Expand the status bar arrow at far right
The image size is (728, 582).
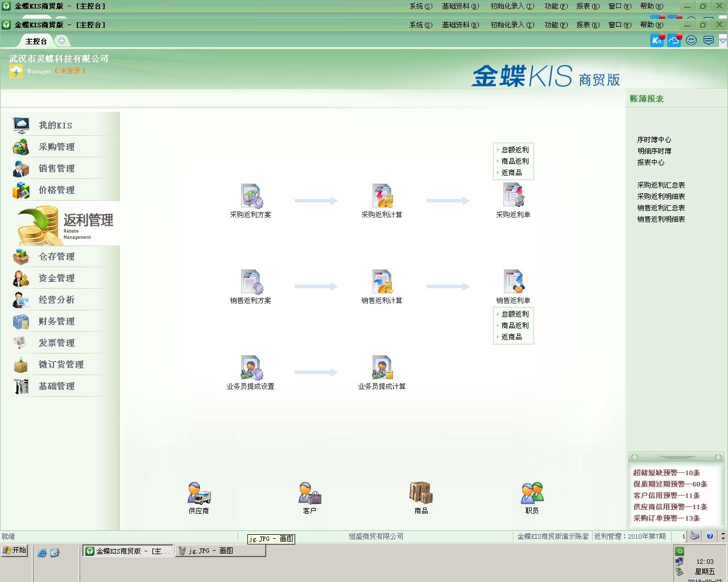723,536
